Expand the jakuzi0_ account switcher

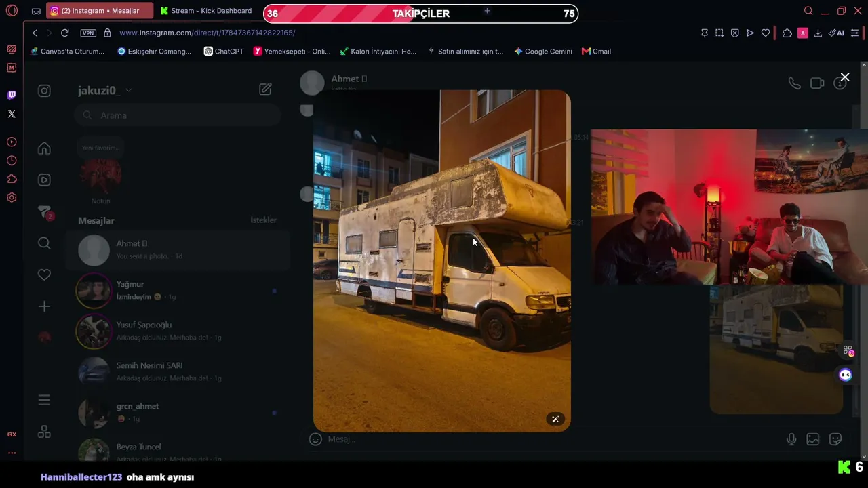point(104,90)
